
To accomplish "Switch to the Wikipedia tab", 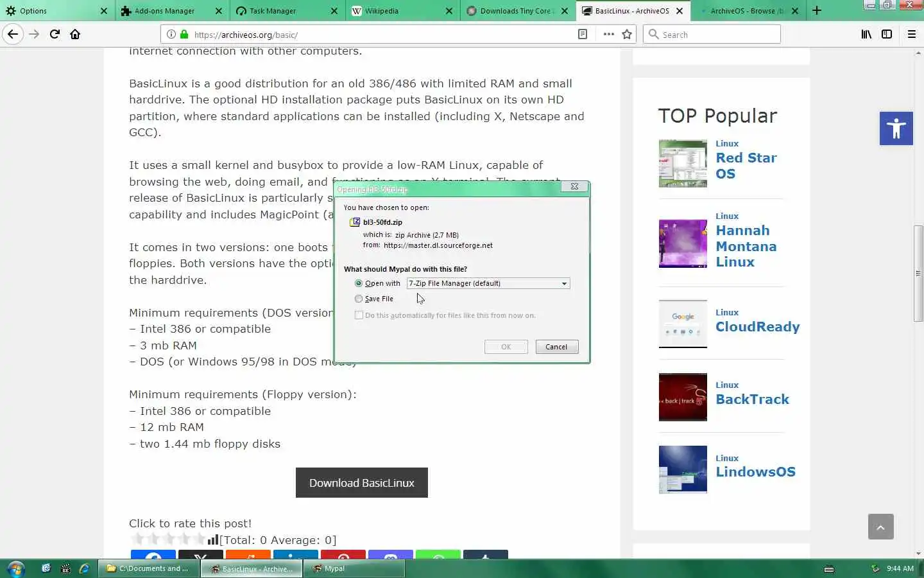I will pos(402,11).
